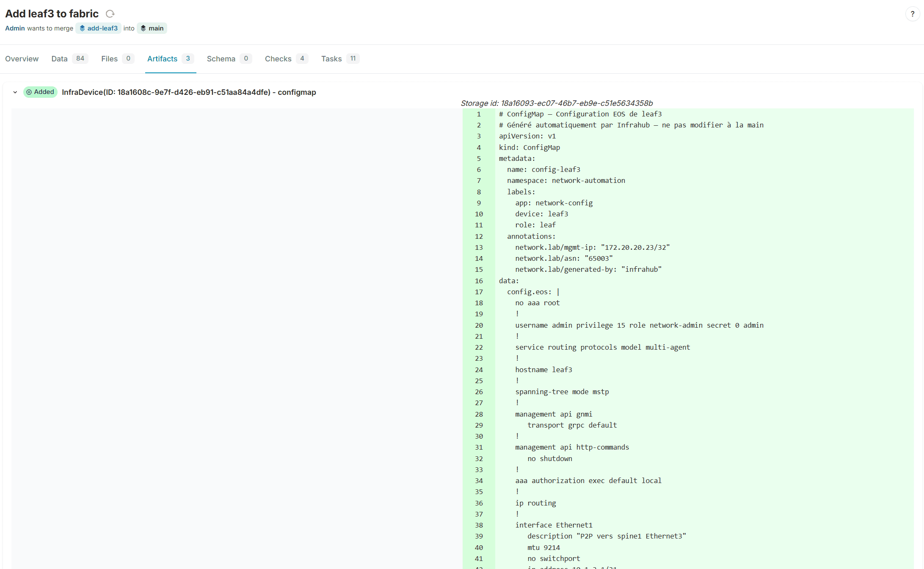Click the plus icon inside the Added badge

click(29, 92)
